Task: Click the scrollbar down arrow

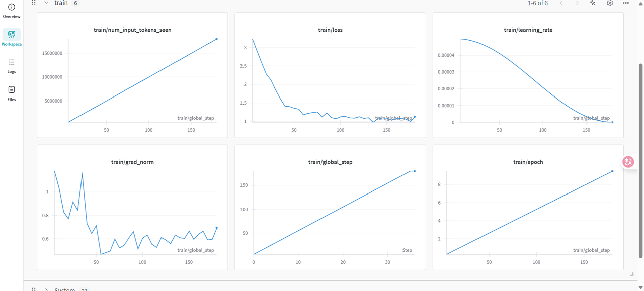Action: click(x=640, y=288)
